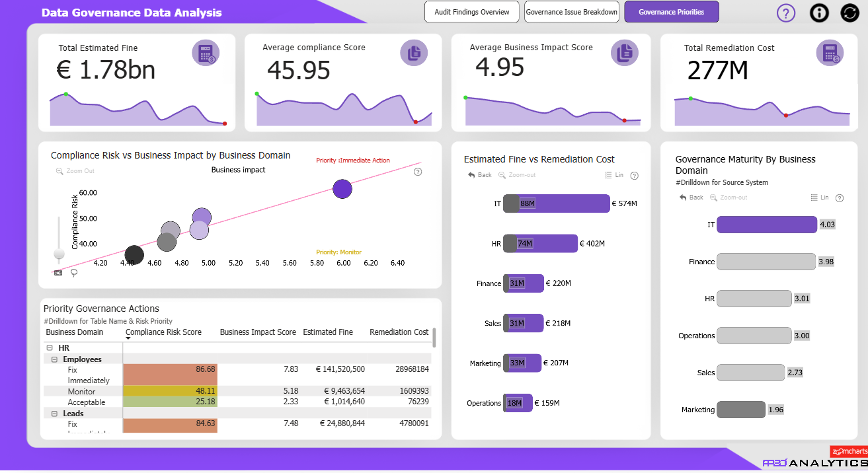
Task: Collapse the Employees group in the table
Action: pos(55,359)
